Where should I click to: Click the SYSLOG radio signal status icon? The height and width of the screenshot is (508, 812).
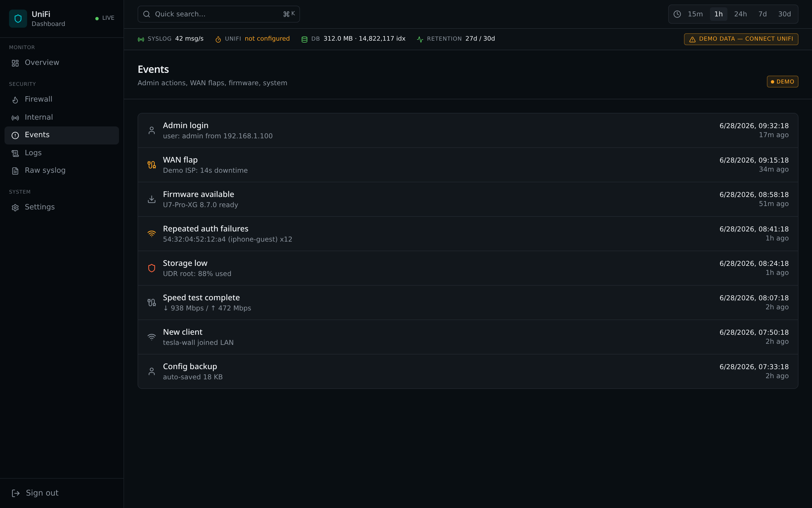click(141, 40)
